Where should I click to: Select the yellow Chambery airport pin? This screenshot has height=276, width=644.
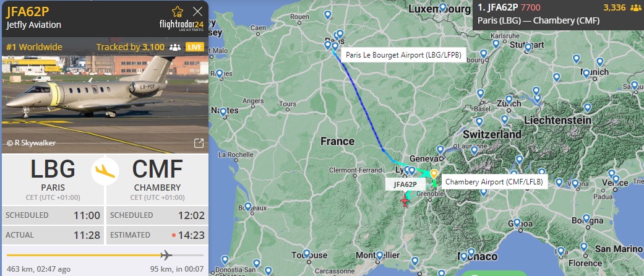pyautogui.click(x=433, y=174)
